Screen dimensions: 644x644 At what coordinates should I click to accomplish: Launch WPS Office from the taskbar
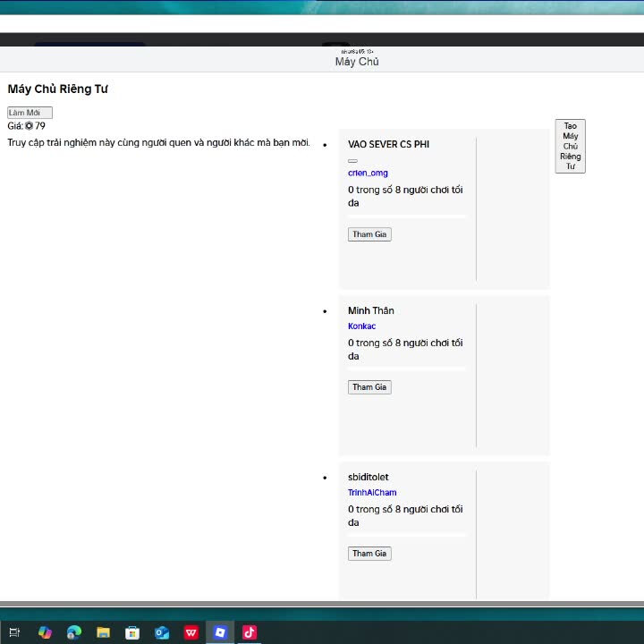[191, 632]
